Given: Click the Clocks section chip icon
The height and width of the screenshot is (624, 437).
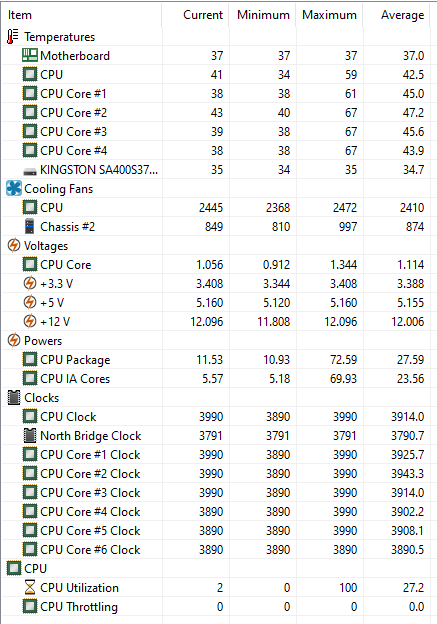Looking at the screenshot, I should pos(14,398).
